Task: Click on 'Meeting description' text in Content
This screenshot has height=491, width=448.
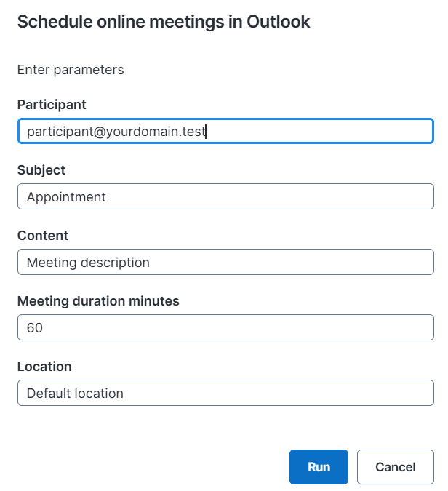Action: click(x=88, y=263)
